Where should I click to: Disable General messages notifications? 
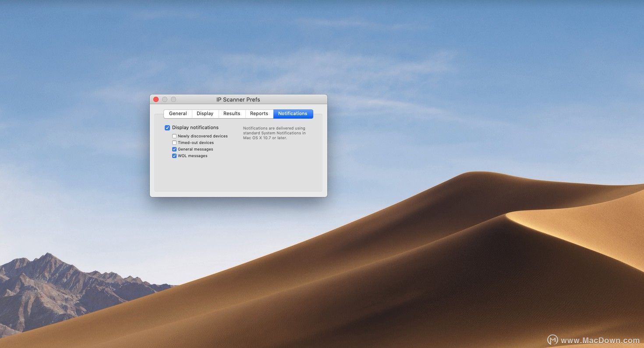click(x=174, y=149)
